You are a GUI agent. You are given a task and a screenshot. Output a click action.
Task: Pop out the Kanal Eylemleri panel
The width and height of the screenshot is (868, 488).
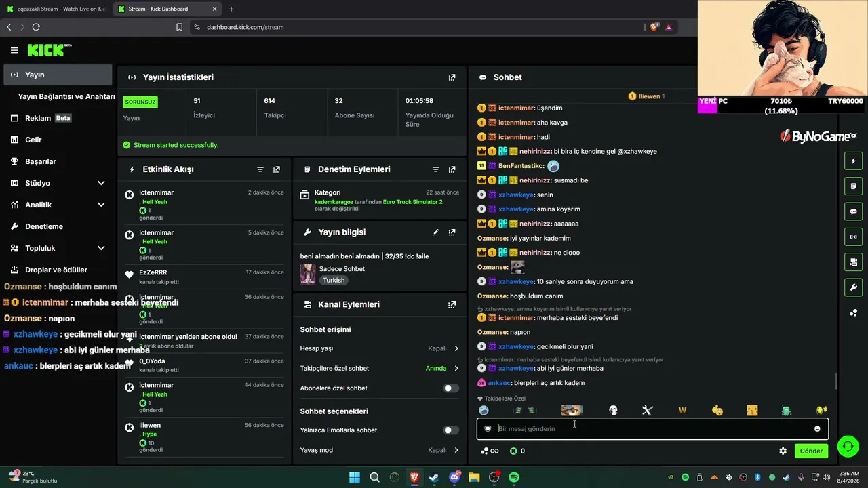[452, 305]
